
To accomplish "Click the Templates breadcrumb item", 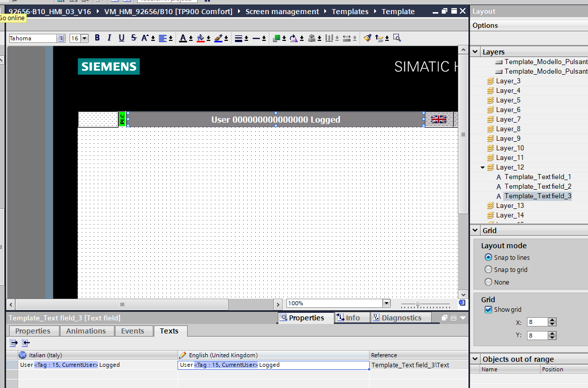I will 350,12.
